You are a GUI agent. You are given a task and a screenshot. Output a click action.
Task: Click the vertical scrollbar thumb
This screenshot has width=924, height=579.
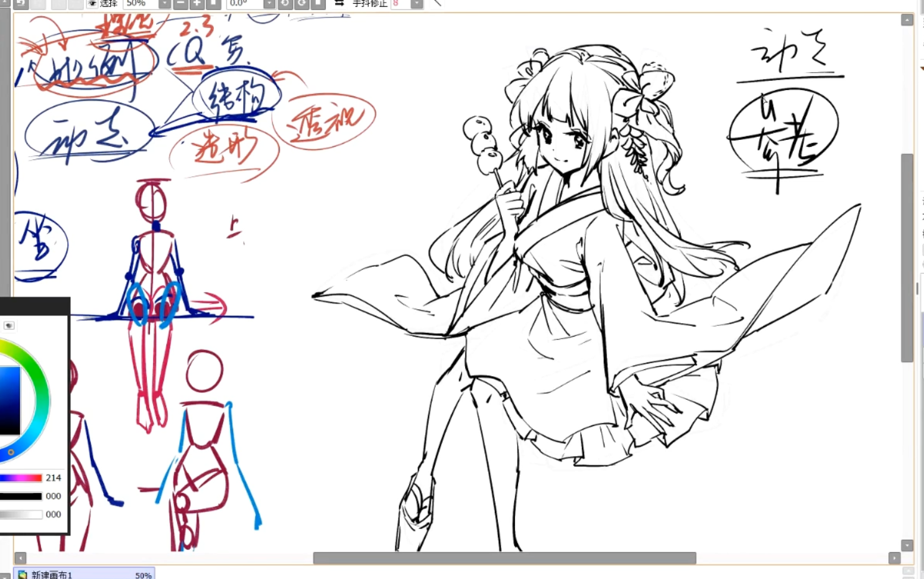coord(907,257)
